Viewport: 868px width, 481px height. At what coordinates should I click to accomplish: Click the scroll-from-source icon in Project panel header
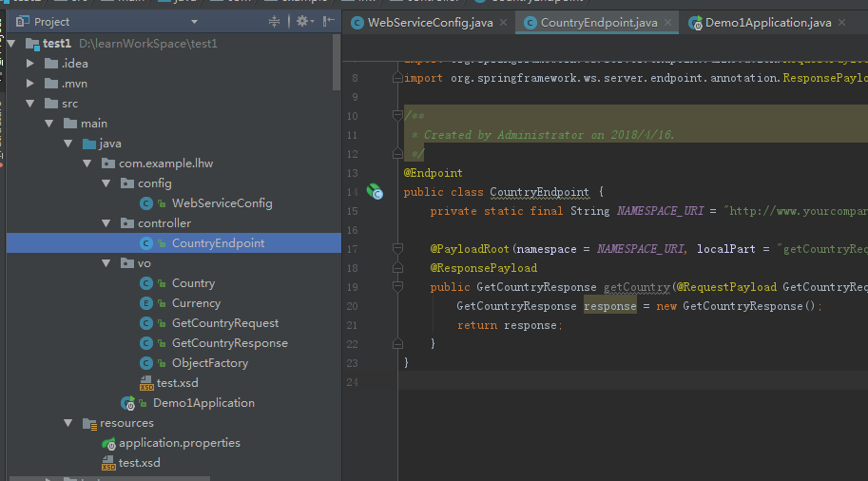(x=275, y=21)
